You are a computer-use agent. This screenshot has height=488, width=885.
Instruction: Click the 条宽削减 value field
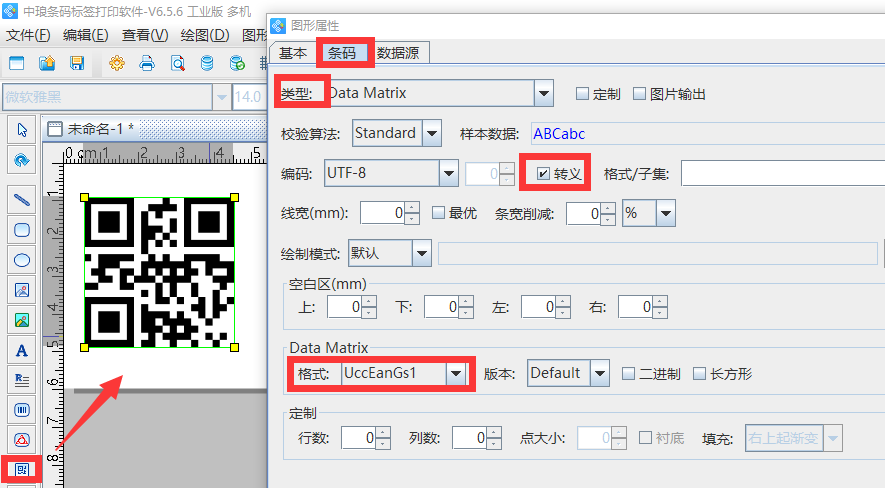click(584, 213)
